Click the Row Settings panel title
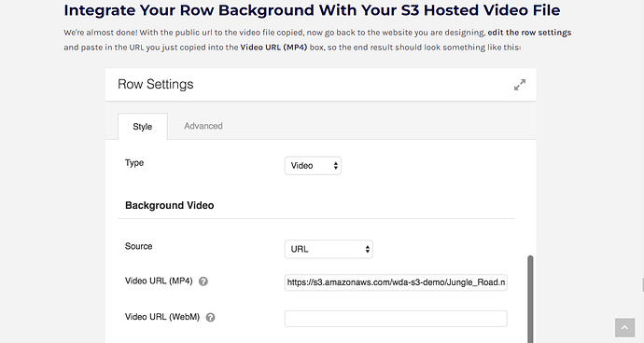Image resolution: width=644 pixels, height=343 pixels. [x=155, y=84]
